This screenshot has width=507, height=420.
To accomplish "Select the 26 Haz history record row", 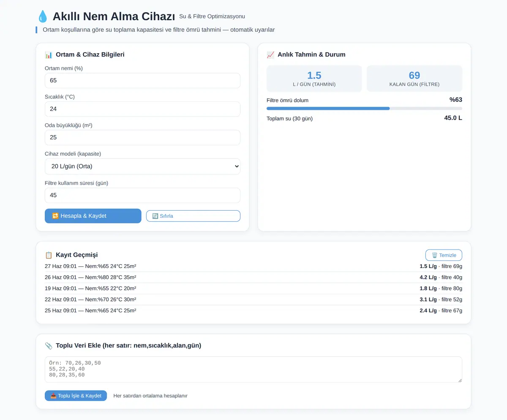I will point(253,277).
